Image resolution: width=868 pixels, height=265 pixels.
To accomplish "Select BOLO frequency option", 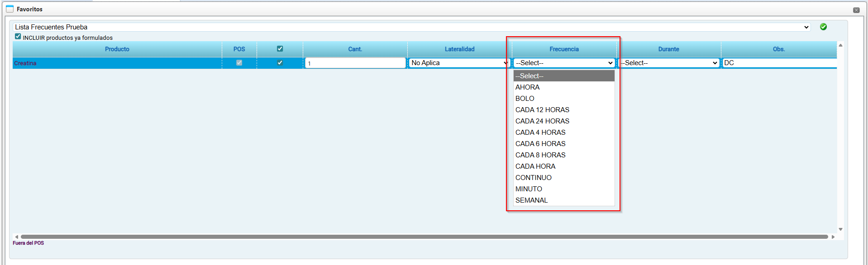I will (564, 99).
